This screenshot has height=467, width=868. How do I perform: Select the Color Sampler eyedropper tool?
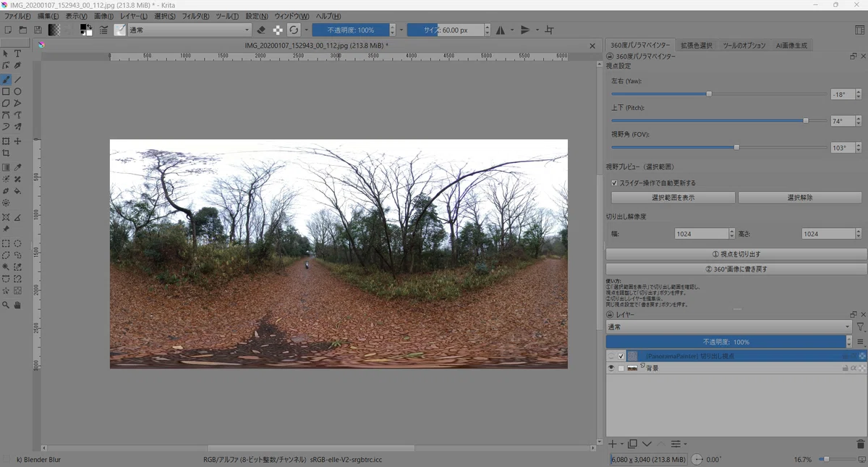click(x=17, y=167)
